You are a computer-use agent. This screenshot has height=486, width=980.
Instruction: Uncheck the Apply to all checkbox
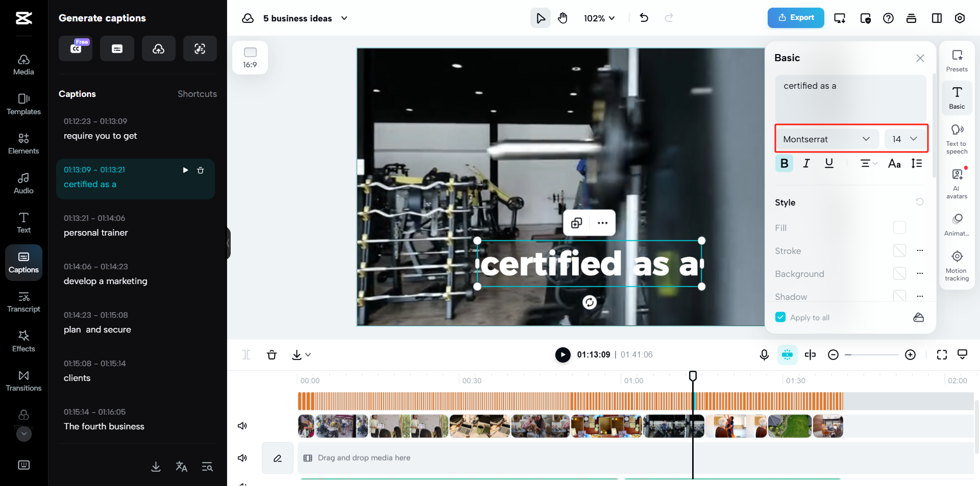tap(780, 317)
